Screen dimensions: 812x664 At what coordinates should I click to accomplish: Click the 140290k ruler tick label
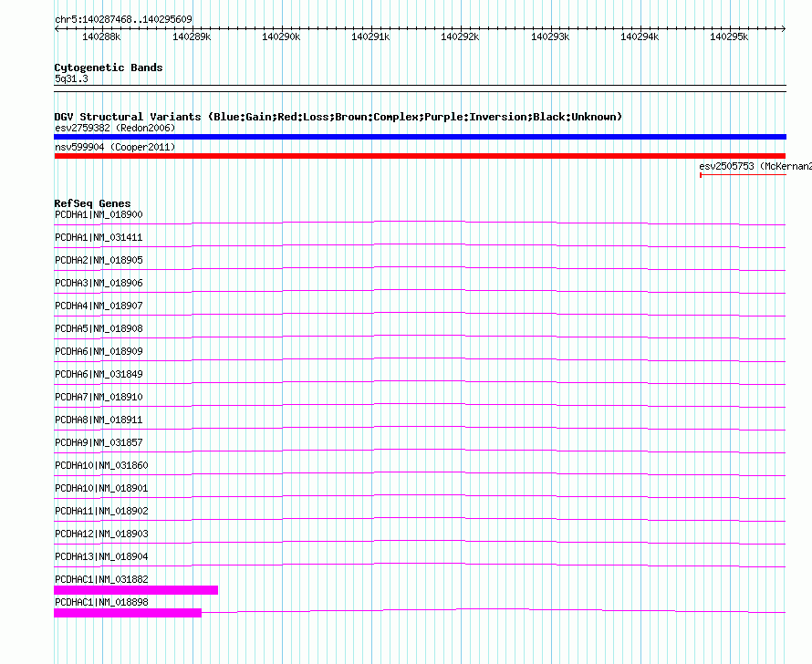(281, 36)
